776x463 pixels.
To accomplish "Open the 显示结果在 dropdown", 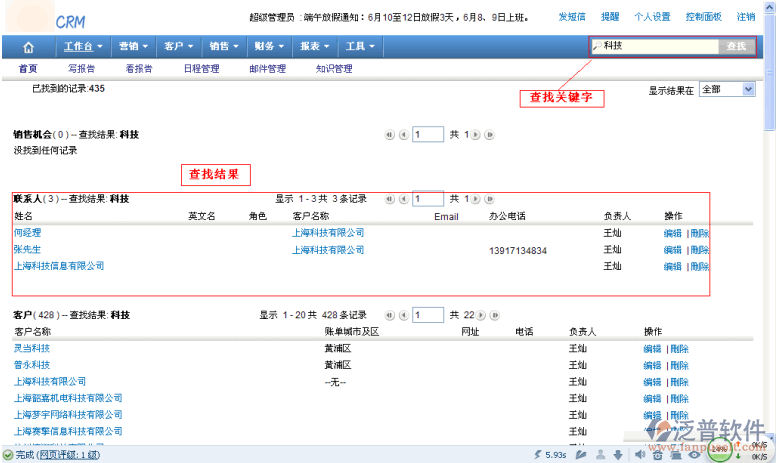I will [727, 89].
